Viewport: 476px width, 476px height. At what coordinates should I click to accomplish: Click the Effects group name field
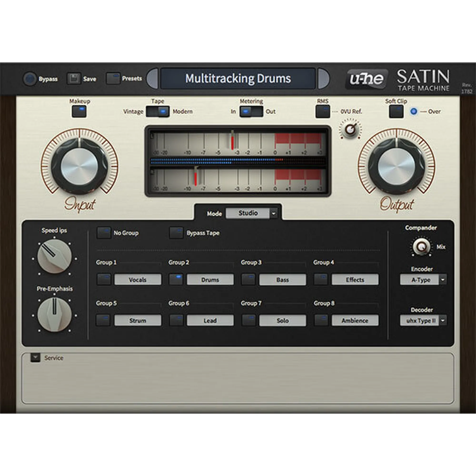355,280
